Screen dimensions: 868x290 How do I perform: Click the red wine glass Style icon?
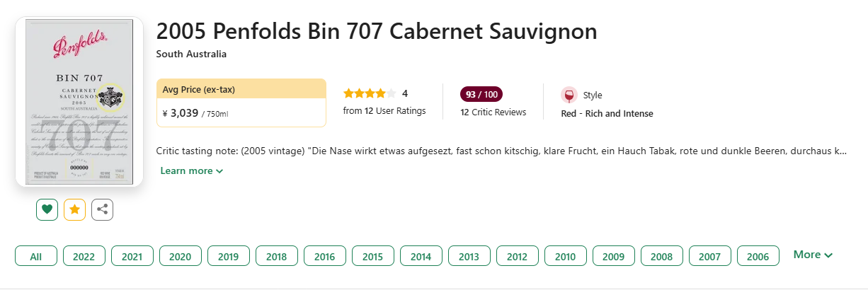tap(569, 95)
